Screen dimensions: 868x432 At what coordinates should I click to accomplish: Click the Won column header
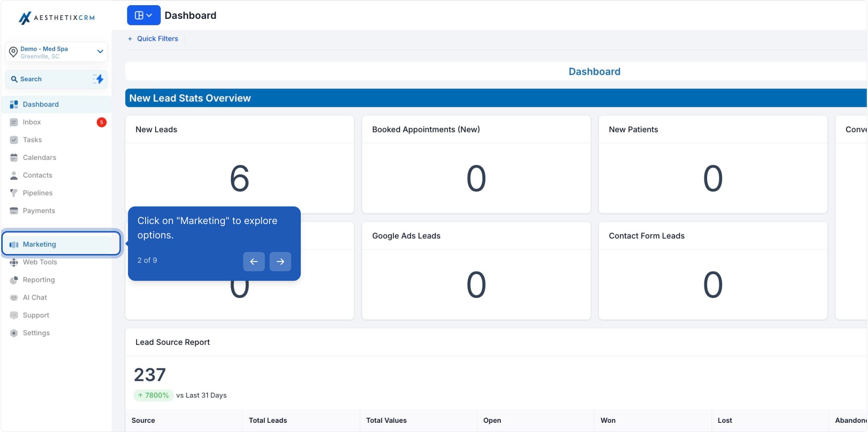[x=608, y=420]
